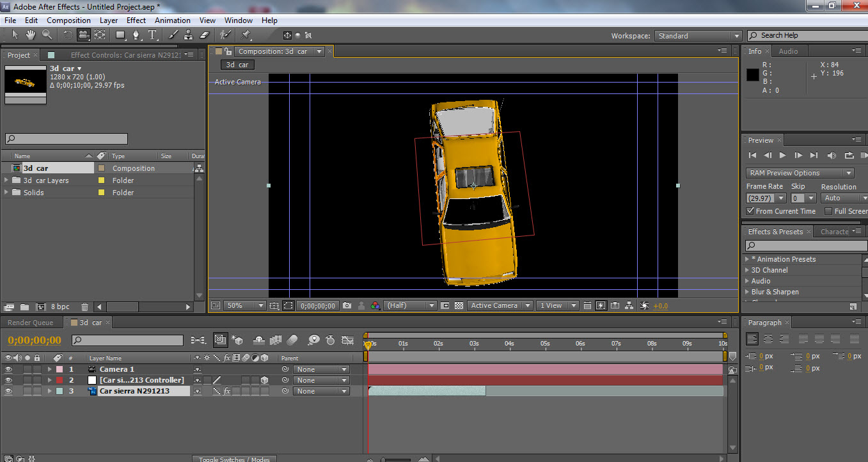Toggle the From Current Time checkbox
The height and width of the screenshot is (462, 868).
coord(750,211)
